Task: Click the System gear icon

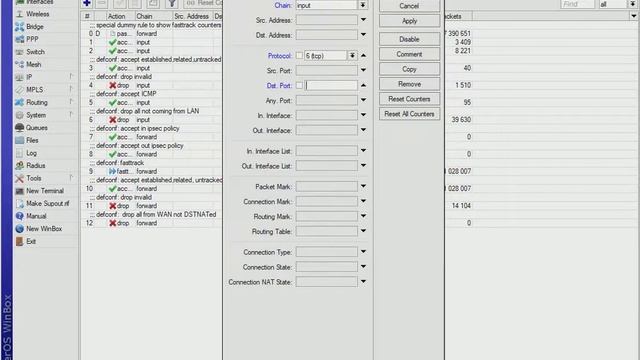Action: tap(19, 115)
